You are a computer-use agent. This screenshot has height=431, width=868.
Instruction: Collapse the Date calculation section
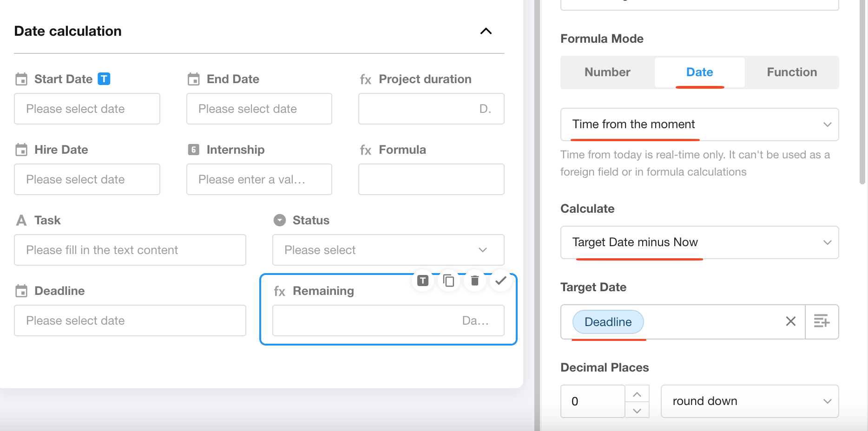point(486,31)
